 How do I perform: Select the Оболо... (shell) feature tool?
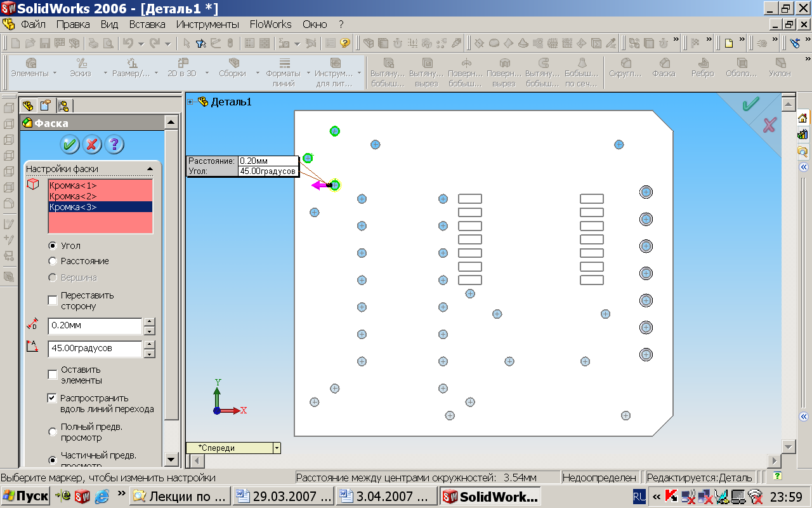click(x=742, y=68)
